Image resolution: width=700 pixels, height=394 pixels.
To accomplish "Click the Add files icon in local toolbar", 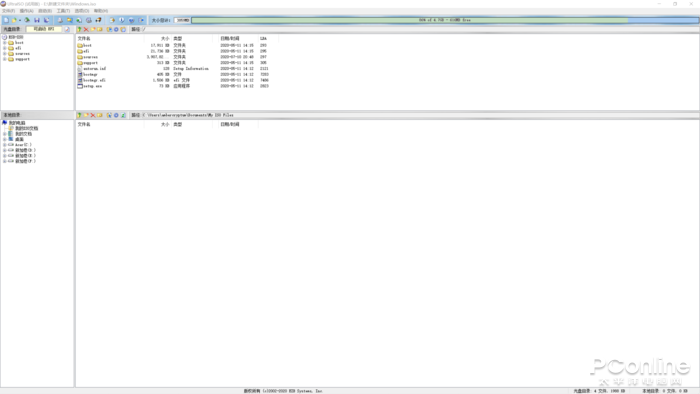I will [x=109, y=115].
